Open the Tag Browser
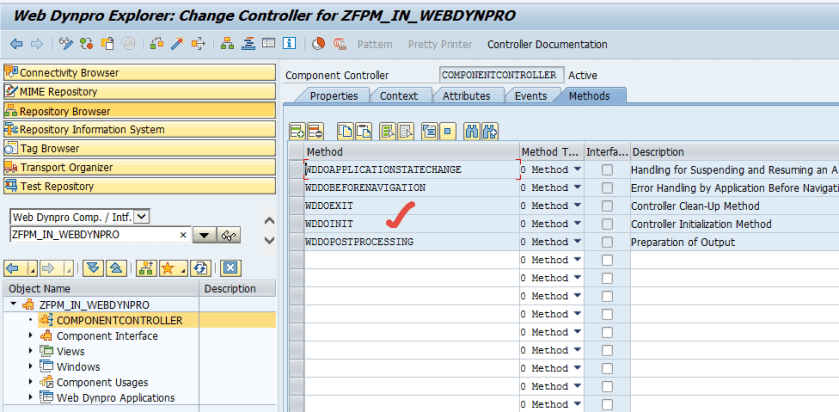 pyautogui.click(x=139, y=148)
